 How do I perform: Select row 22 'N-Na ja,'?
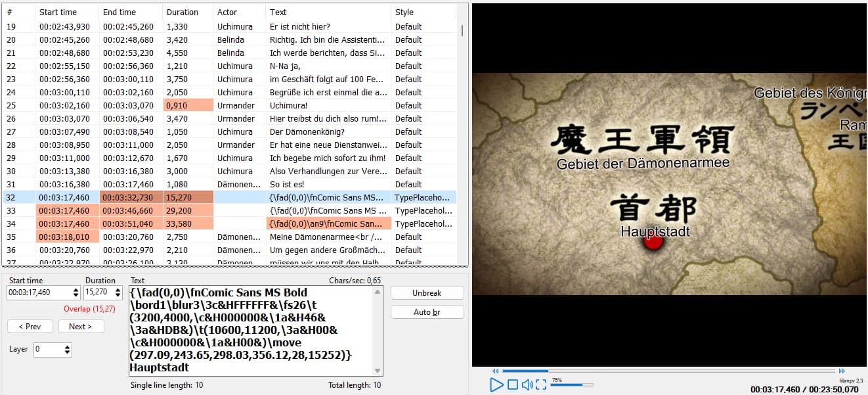pos(229,66)
